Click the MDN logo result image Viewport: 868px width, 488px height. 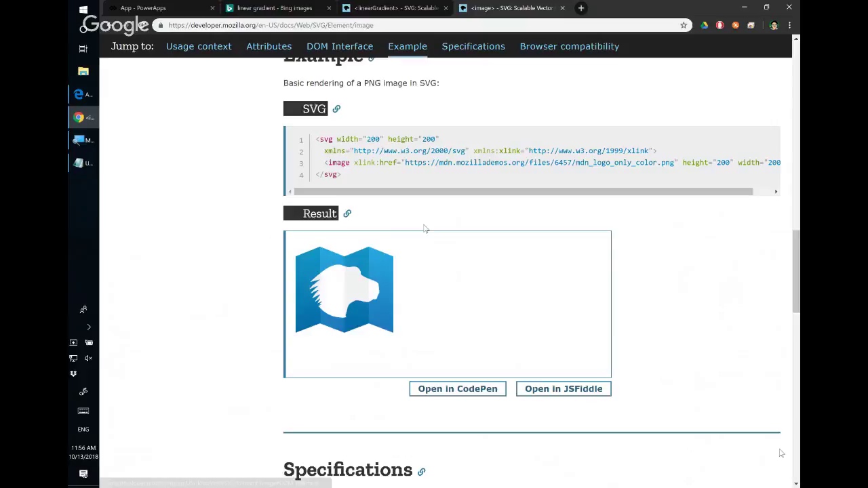point(344,289)
